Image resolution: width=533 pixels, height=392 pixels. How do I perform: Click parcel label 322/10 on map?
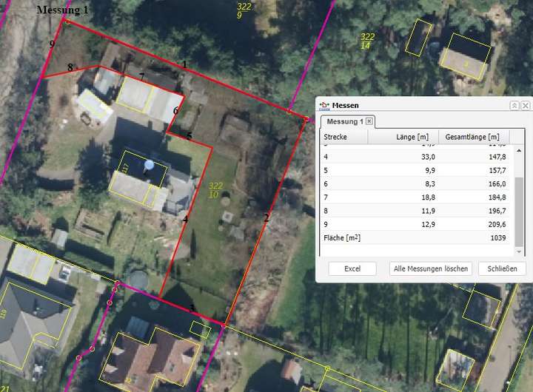click(215, 190)
